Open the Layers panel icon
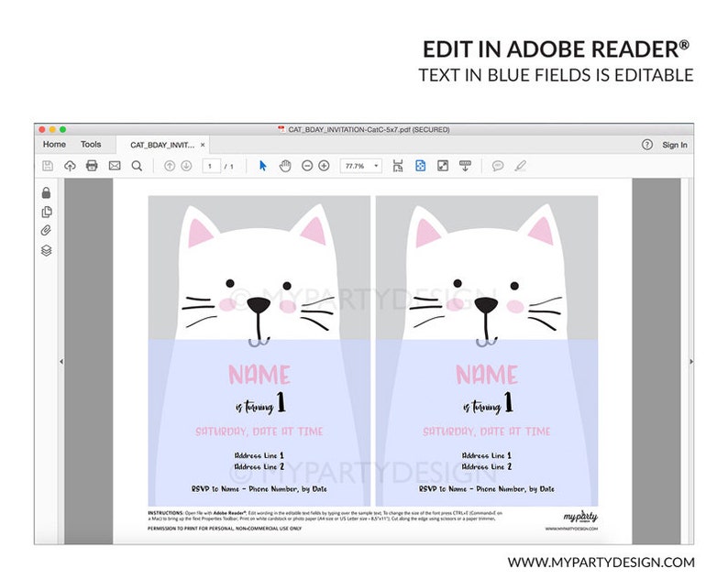728x579 pixels. click(x=47, y=250)
